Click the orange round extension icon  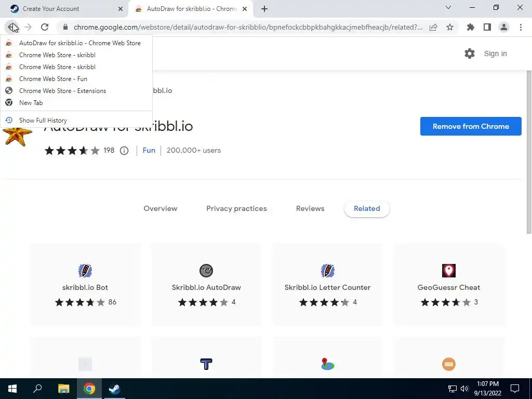[448, 364]
